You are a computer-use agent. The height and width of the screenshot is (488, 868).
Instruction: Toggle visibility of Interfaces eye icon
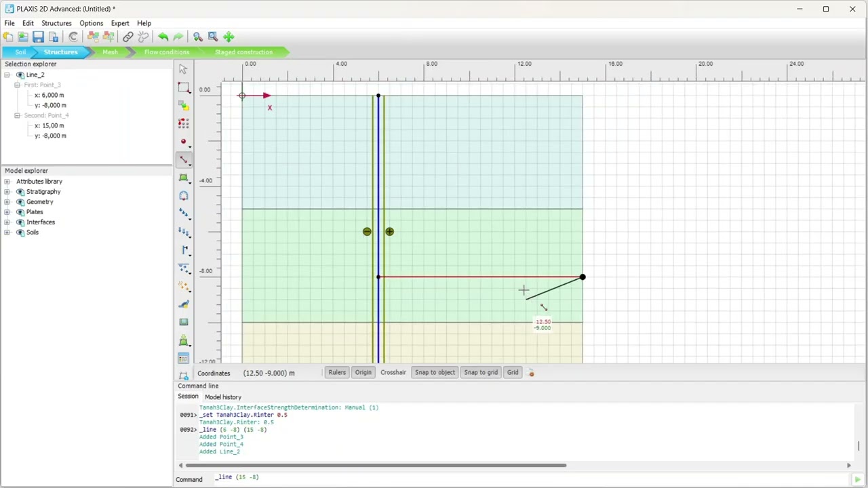[20, 222]
